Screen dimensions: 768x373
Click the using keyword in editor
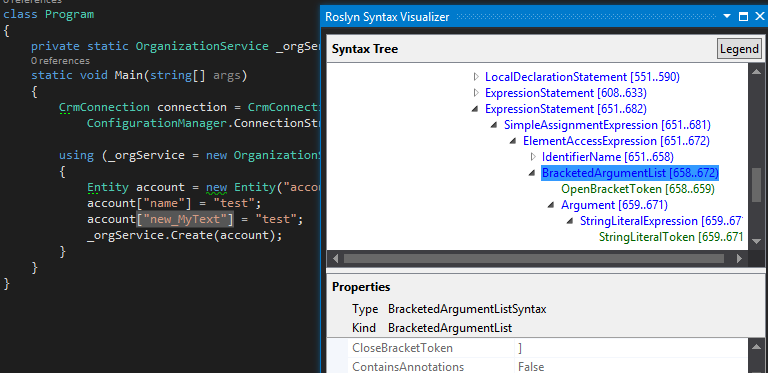(76, 155)
